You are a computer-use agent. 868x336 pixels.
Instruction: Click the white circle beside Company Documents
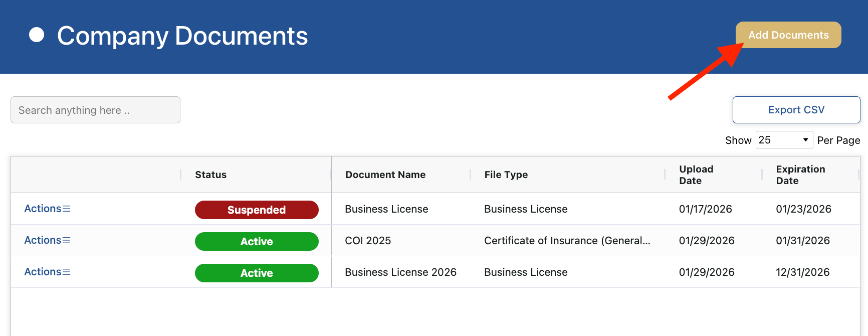click(x=37, y=35)
